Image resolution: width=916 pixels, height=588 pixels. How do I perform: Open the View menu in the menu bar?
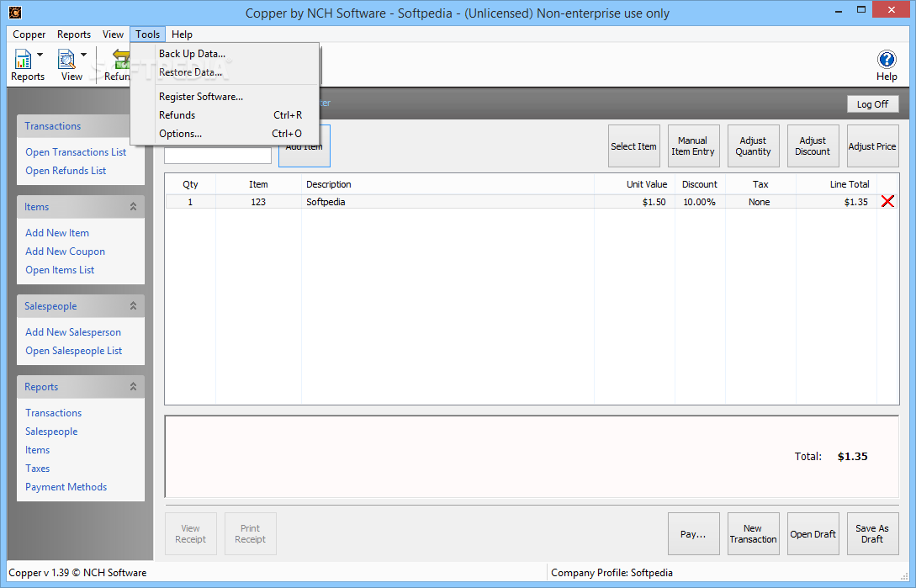[113, 34]
